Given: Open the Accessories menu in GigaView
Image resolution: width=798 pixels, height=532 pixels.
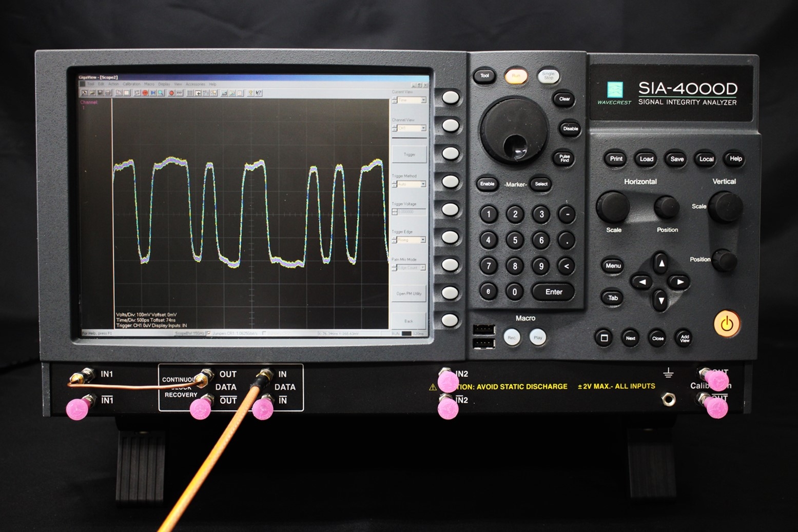Looking at the screenshot, I should tap(196, 84).
